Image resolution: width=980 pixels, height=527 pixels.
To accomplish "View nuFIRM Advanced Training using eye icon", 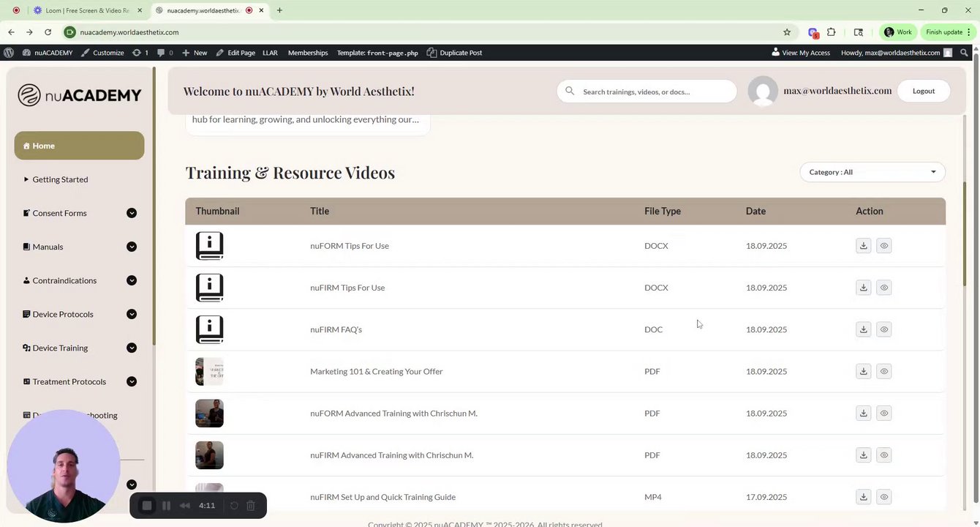I will [x=883, y=455].
